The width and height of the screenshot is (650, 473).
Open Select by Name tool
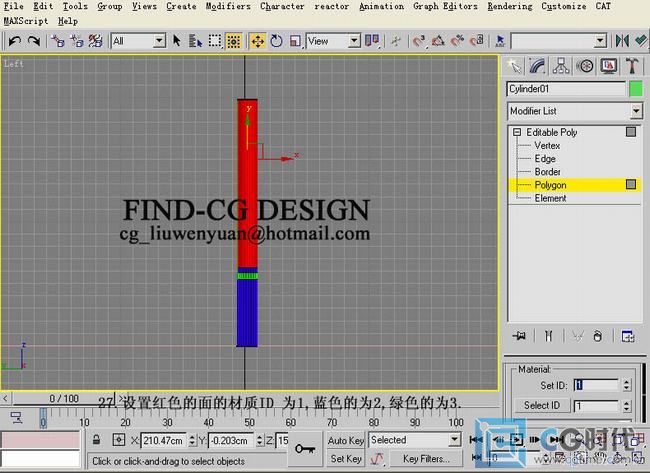pyautogui.click(x=195, y=41)
